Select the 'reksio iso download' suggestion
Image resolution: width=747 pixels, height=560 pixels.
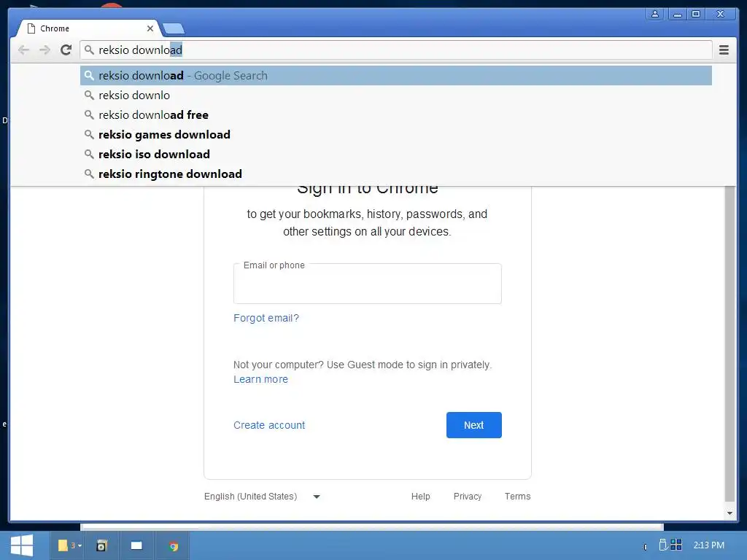pos(396,154)
